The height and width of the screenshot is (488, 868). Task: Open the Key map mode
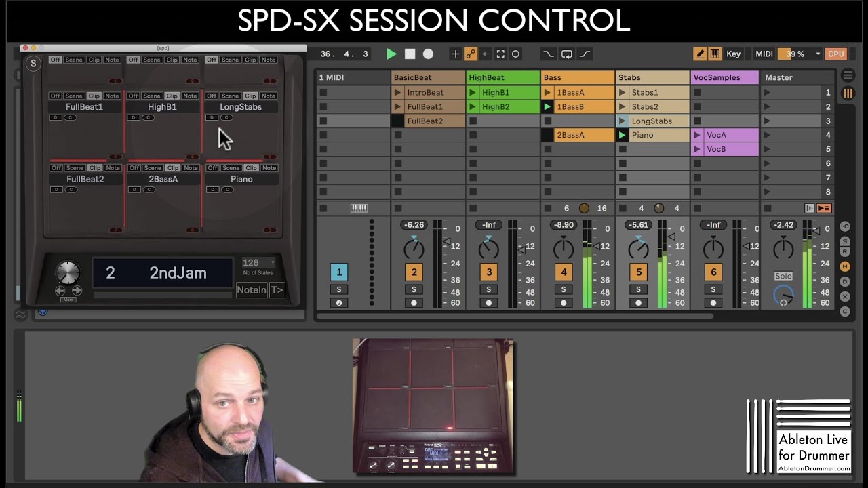pyautogui.click(x=734, y=54)
